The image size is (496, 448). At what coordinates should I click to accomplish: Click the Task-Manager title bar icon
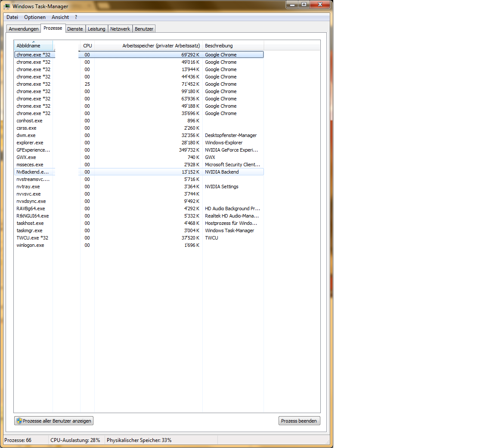point(7,6)
